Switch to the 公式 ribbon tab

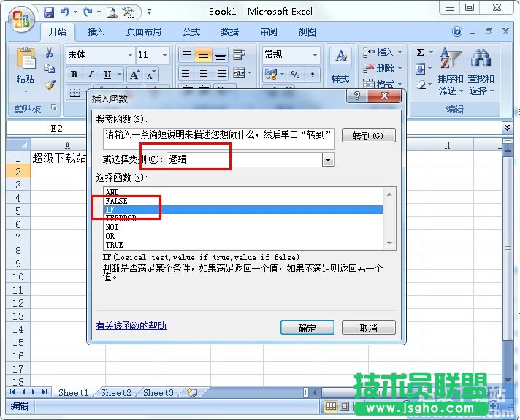pyautogui.click(x=191, y=32)
